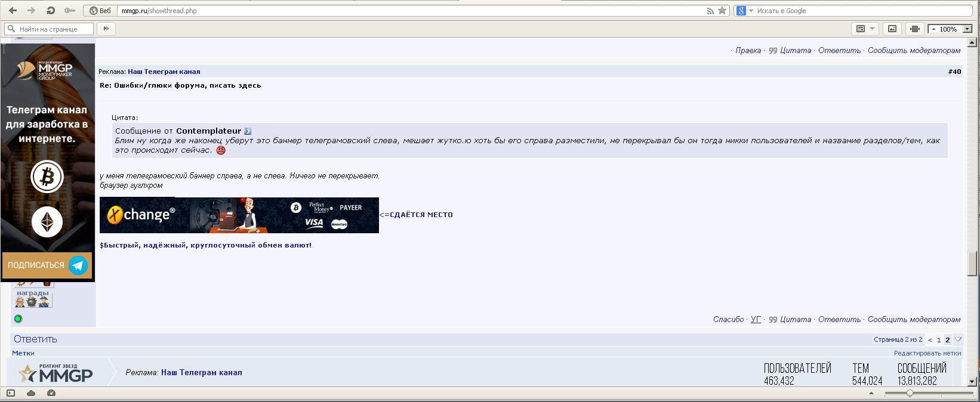980x402 pixels.
Task: Toggle fit-to-width button
Action: coord(915,29)
